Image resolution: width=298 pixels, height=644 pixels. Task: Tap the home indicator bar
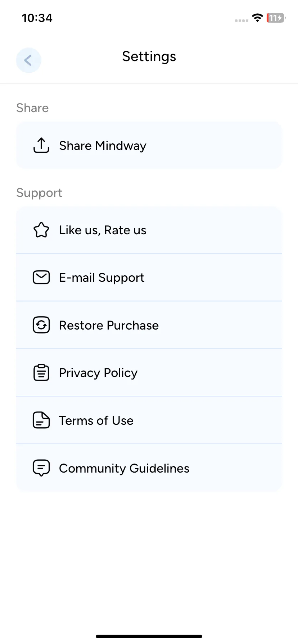pyautogui.click(x=149, y=636)
